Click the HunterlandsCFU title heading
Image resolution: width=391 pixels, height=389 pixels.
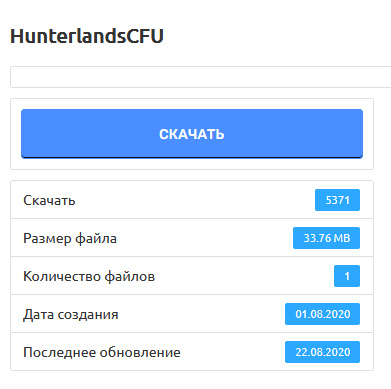(x=87, y=36)
